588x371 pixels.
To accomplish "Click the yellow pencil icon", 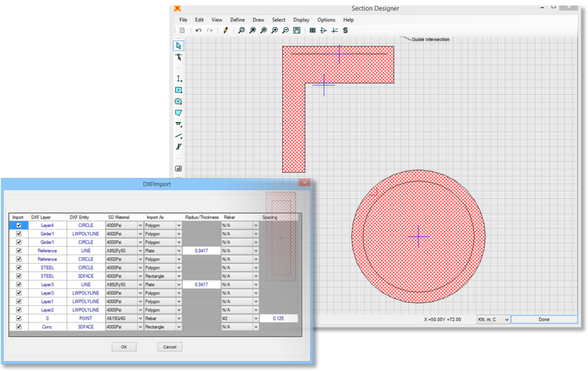I will click(x=225, y=30).
